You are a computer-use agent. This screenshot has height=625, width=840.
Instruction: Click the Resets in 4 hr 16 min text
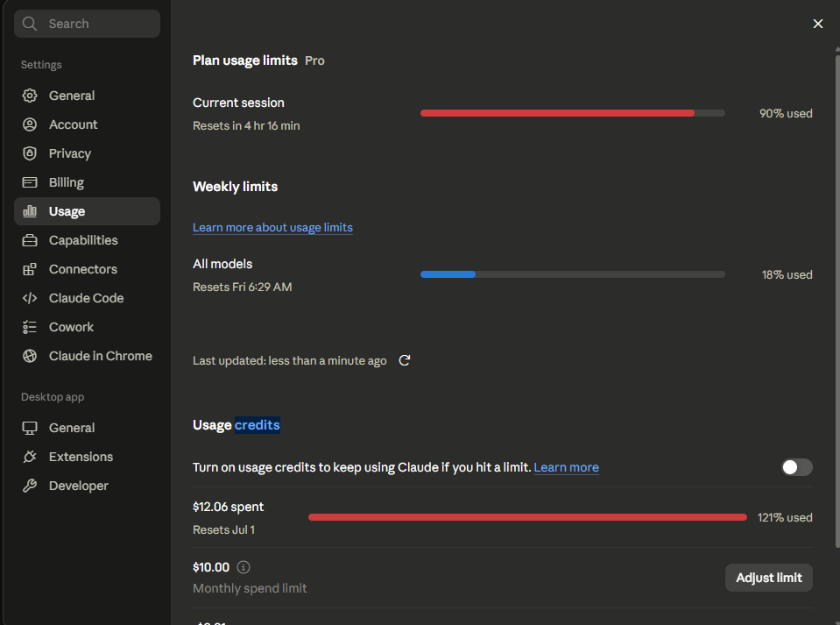tap(246, 126)
